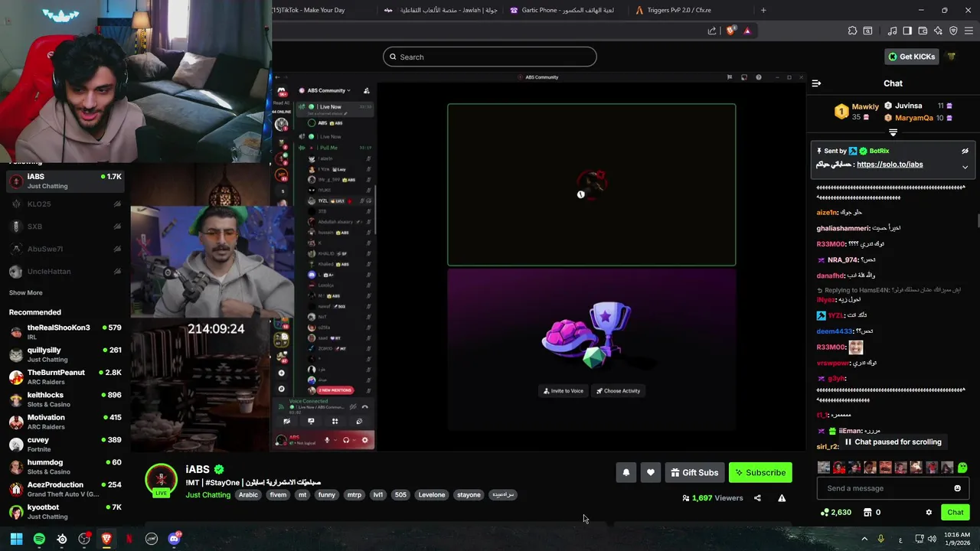Open the emoji picker in message box

(957, 488)
